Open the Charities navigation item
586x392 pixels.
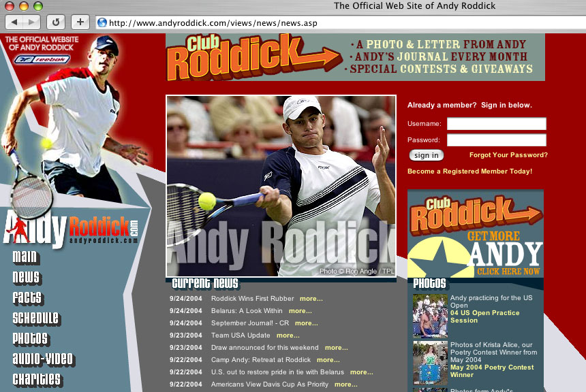[37, 379]
